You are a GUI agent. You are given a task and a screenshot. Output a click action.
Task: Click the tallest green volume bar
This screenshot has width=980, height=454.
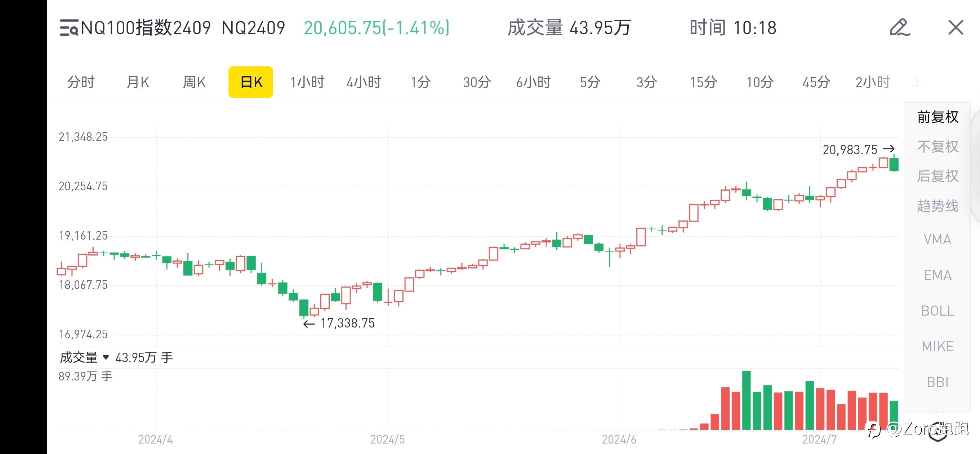tap(746, 400)
